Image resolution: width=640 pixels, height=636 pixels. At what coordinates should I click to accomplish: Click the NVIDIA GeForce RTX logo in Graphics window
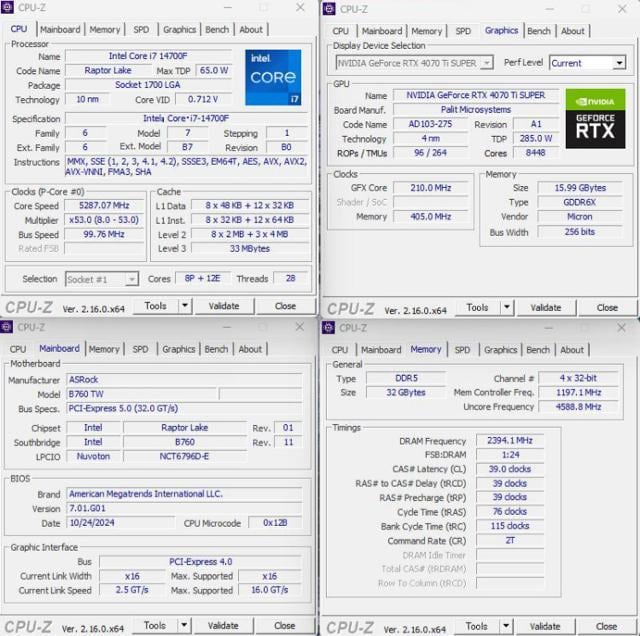point(595,118)
